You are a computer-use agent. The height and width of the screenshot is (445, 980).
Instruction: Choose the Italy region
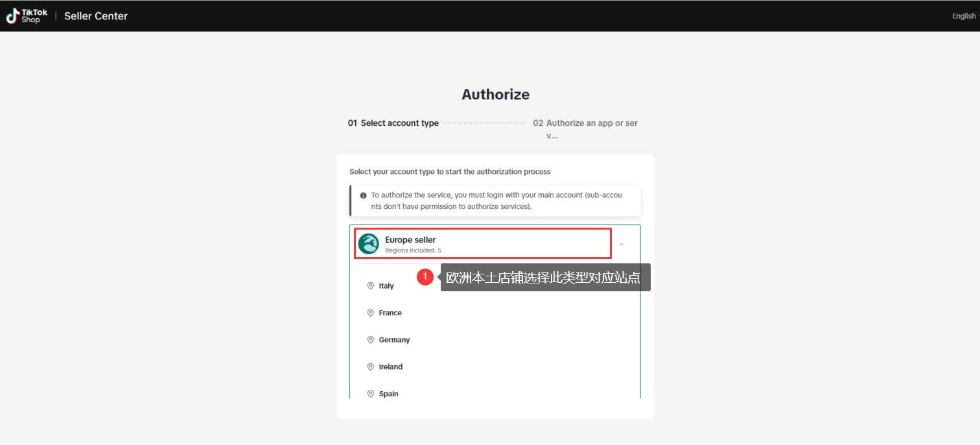pyautogui.click(x=386, y=286)
